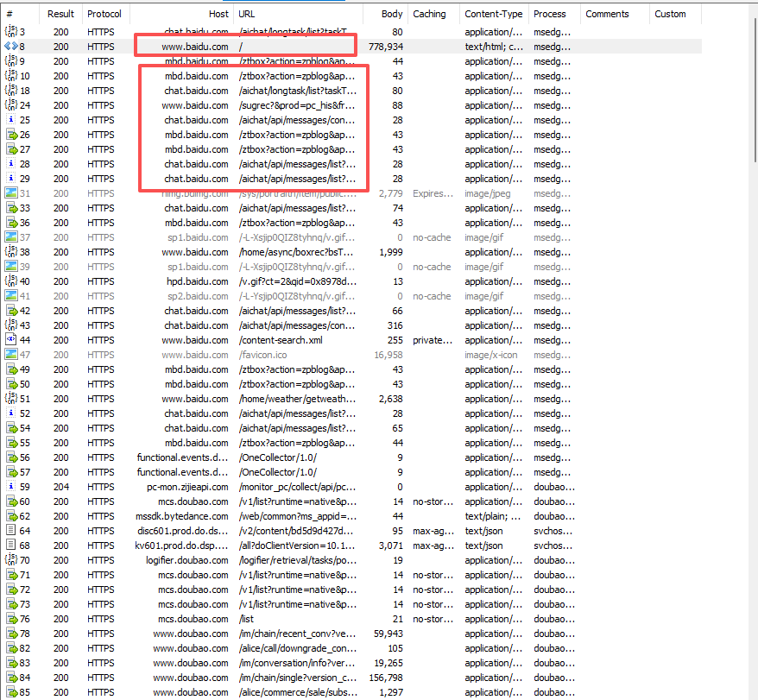Sort by the Host column header
The width and height of the screenshot is (758, 700).
click(182, 14)
